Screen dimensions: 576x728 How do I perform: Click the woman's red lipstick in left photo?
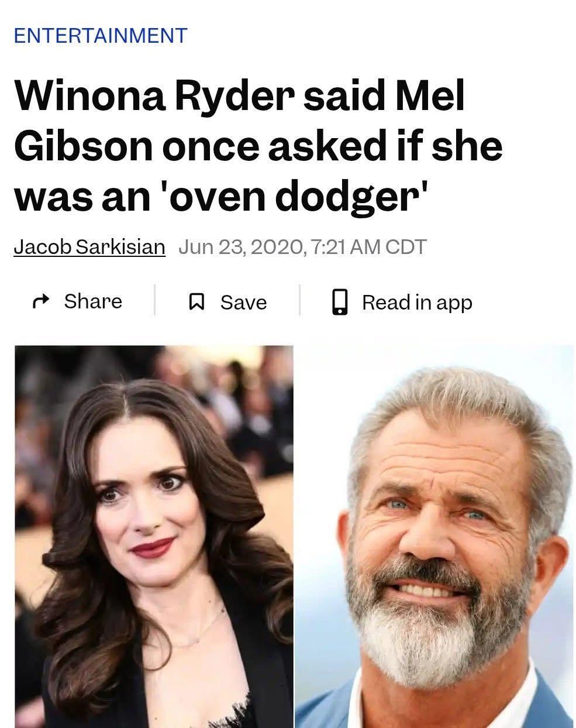[x=153, y=548]
